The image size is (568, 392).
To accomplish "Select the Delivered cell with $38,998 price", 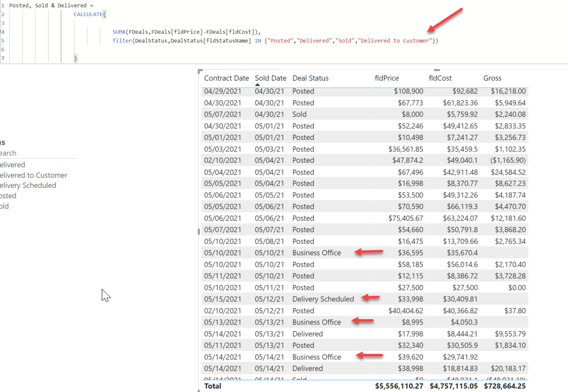I will [308, 369].
